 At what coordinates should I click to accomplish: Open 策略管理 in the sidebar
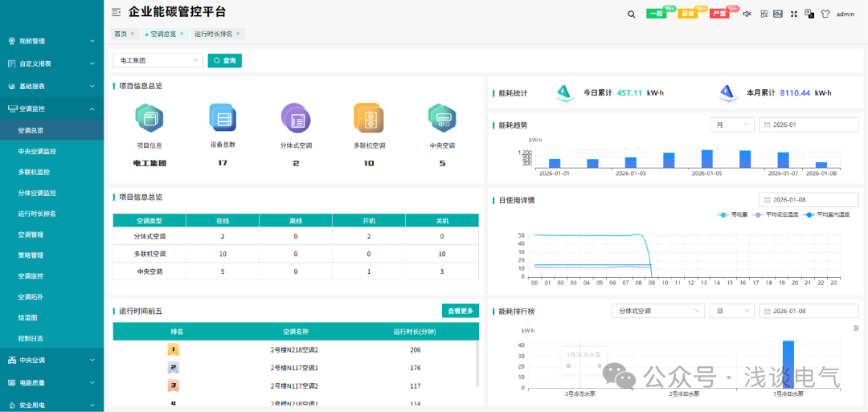pos(51,255)
